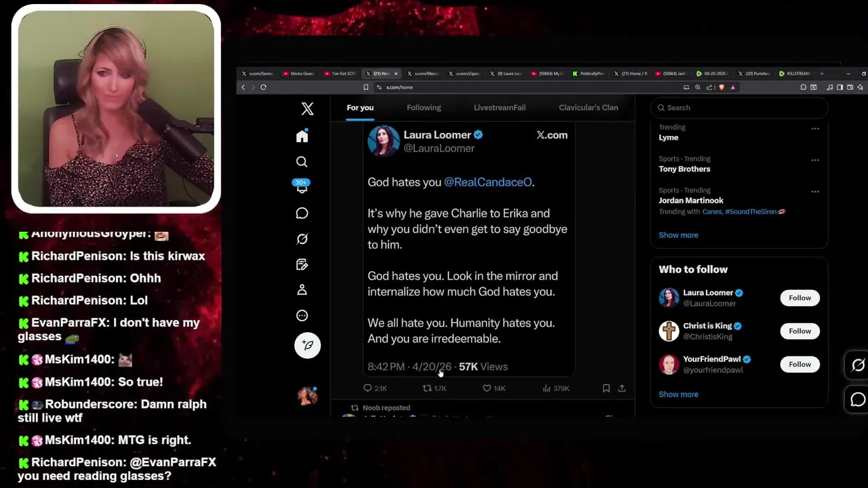Click the white compose Post button

coord(307,345)
